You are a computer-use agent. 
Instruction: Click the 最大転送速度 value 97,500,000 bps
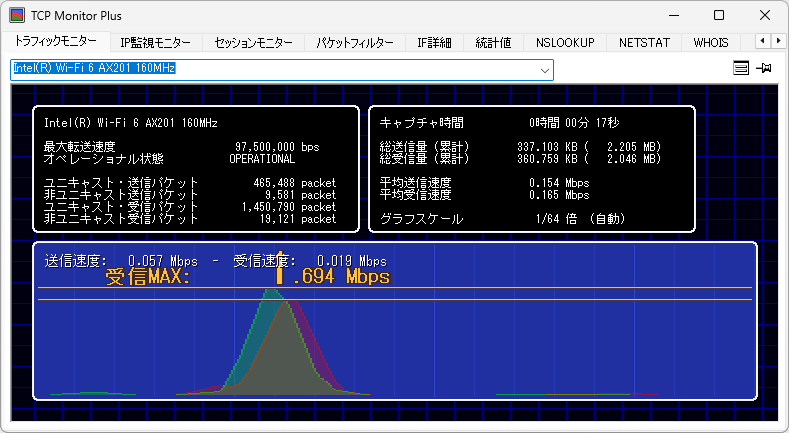[x=277, y=147]
